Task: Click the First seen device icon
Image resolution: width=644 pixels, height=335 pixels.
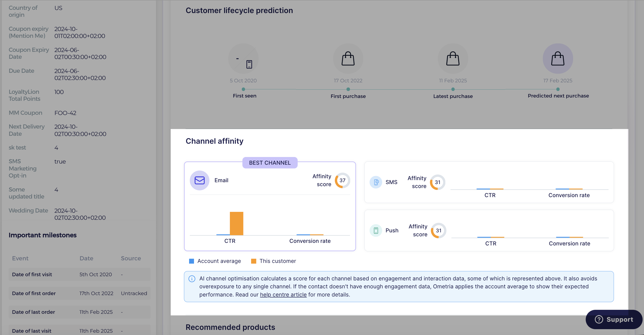Action: 249,64
